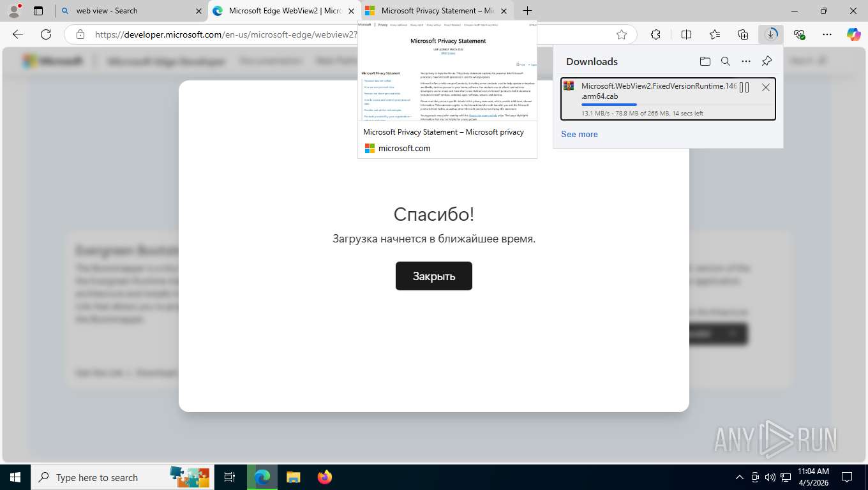The image size is (868, 490).
Task: Search downloads with the magnifier icon
Action: [726, 61]
